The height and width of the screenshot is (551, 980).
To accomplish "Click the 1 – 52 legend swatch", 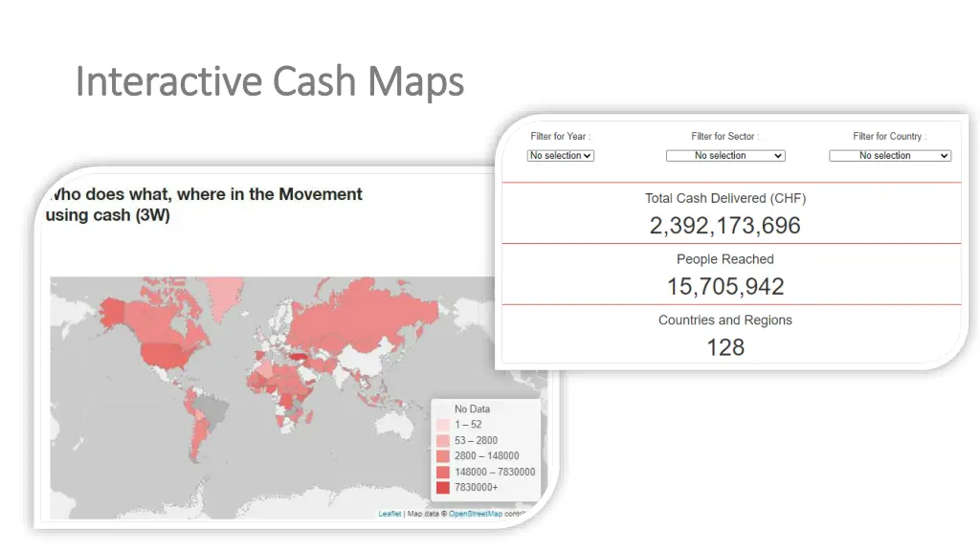I will pyautogui.click(x=442, y=425).
